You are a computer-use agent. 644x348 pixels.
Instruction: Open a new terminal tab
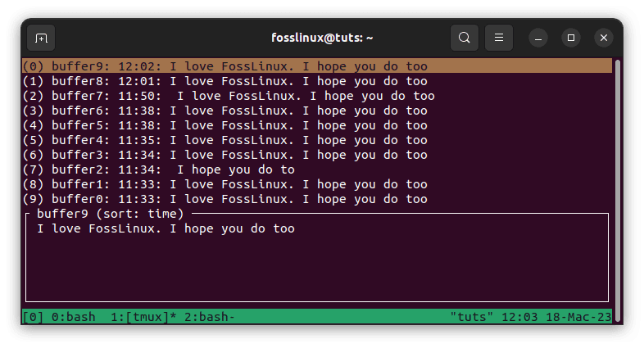point(41,38)
